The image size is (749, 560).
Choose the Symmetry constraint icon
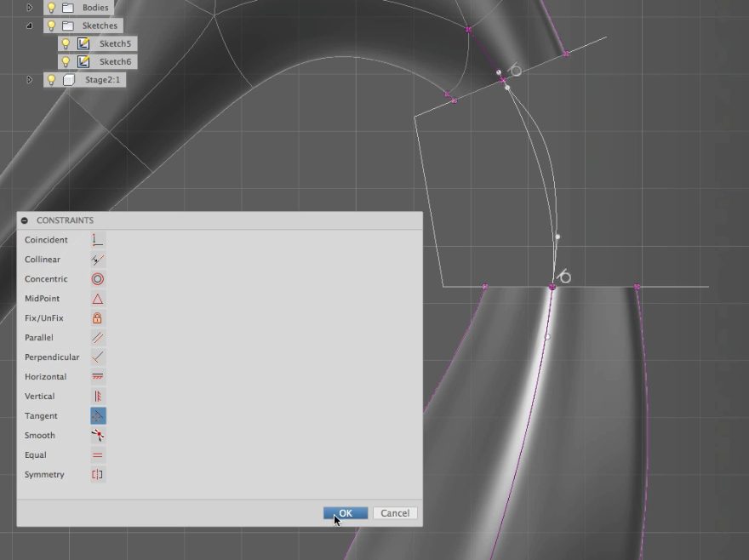97,474
